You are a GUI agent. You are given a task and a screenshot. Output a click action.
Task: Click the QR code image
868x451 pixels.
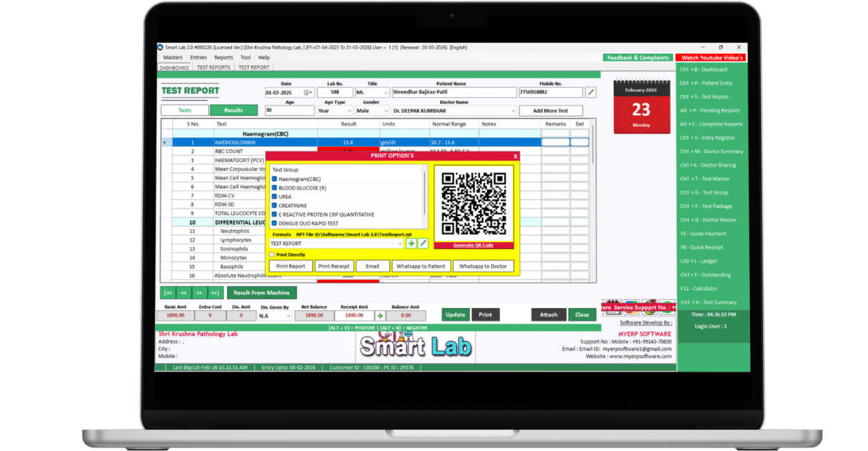click(474, 204)
